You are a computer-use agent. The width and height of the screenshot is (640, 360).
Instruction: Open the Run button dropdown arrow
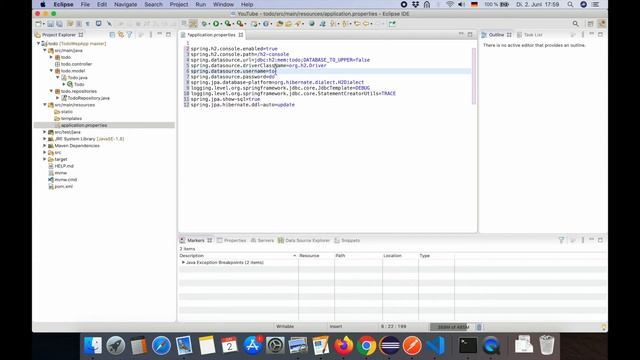pyautogui.click(x=221, y=24)
